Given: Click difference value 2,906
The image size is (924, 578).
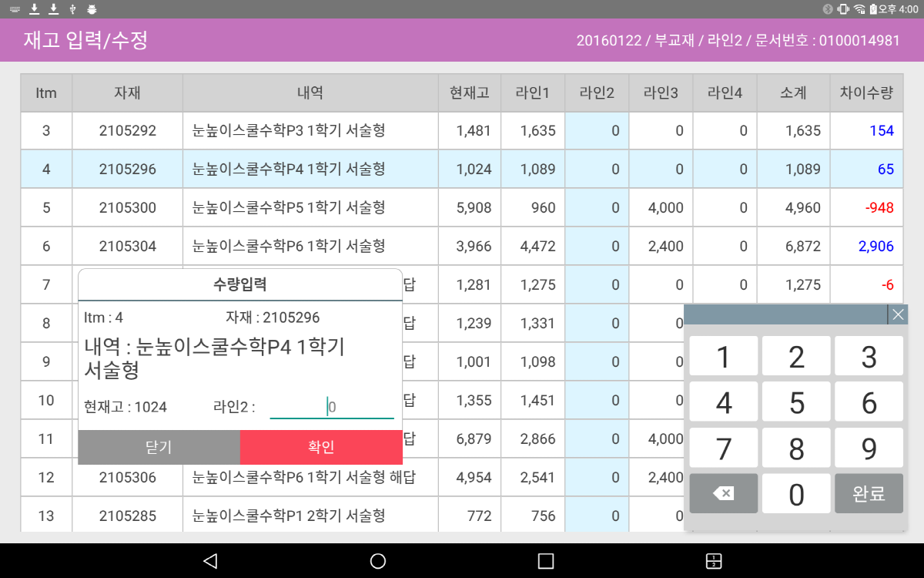Looking at the screenshot, I should (x=877, y=247).
